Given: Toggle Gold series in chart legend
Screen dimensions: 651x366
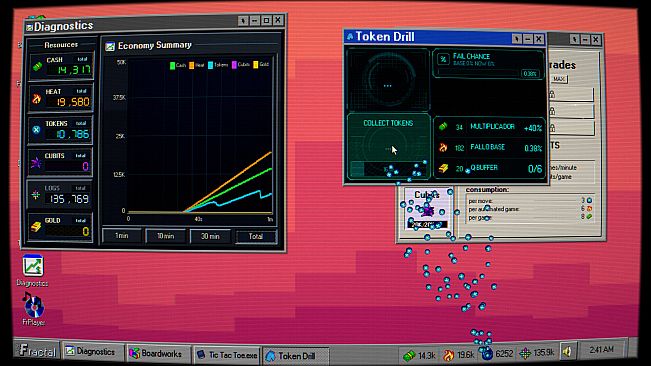Looking at the screenshot, I should (261, 64).
